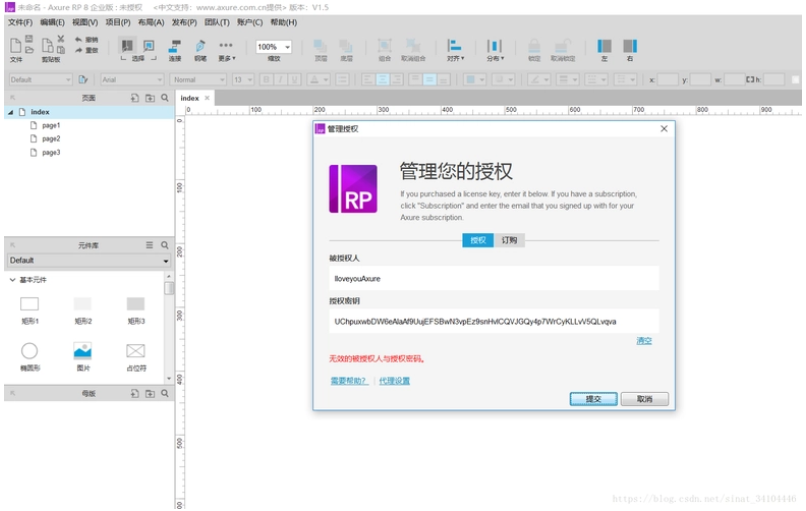806x511 pixels.
Task: Open the font size 13 dropdown
Action: click(x=243, y=80)
